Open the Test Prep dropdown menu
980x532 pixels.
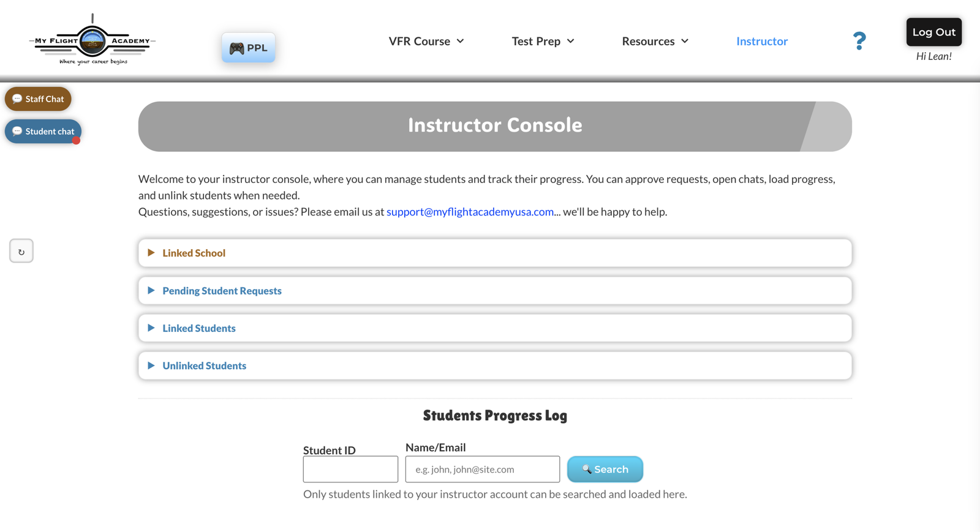(x=543, y=41)
